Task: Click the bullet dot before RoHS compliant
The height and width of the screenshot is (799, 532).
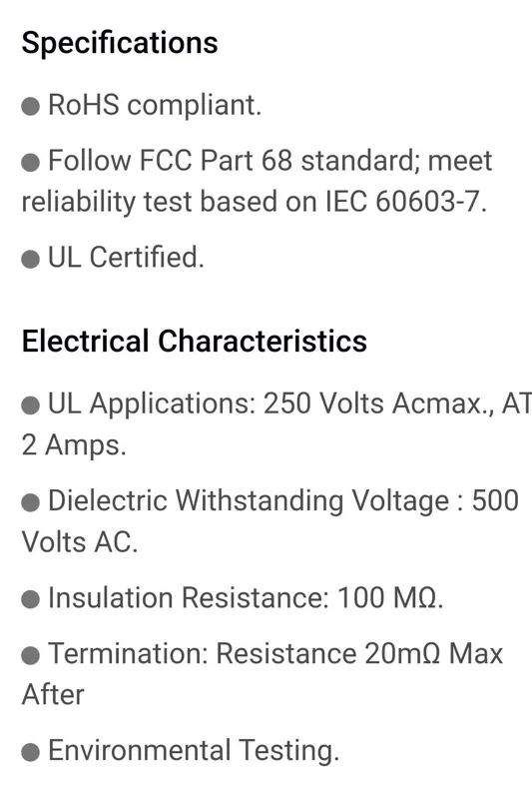Action: click(x=31, y=107)
